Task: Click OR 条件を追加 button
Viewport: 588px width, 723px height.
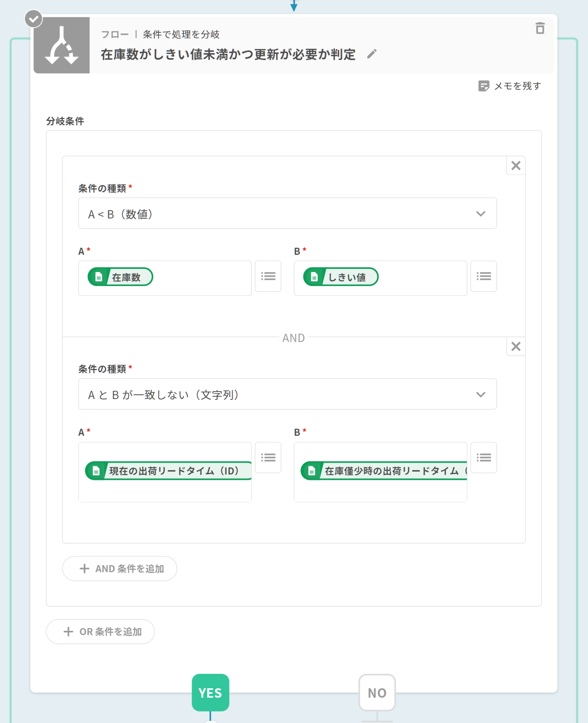Action: pyautogui.click(x=100, y=632)
